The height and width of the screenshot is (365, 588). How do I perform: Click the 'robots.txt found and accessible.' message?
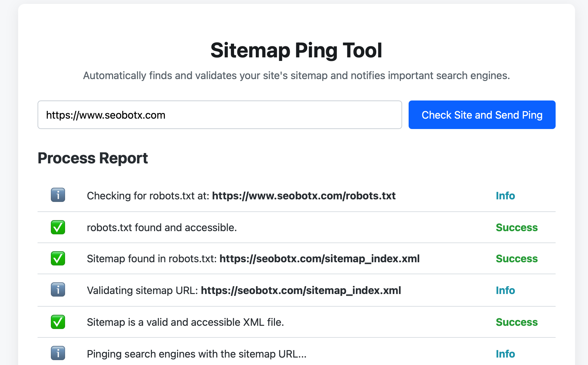coord(162,228)
